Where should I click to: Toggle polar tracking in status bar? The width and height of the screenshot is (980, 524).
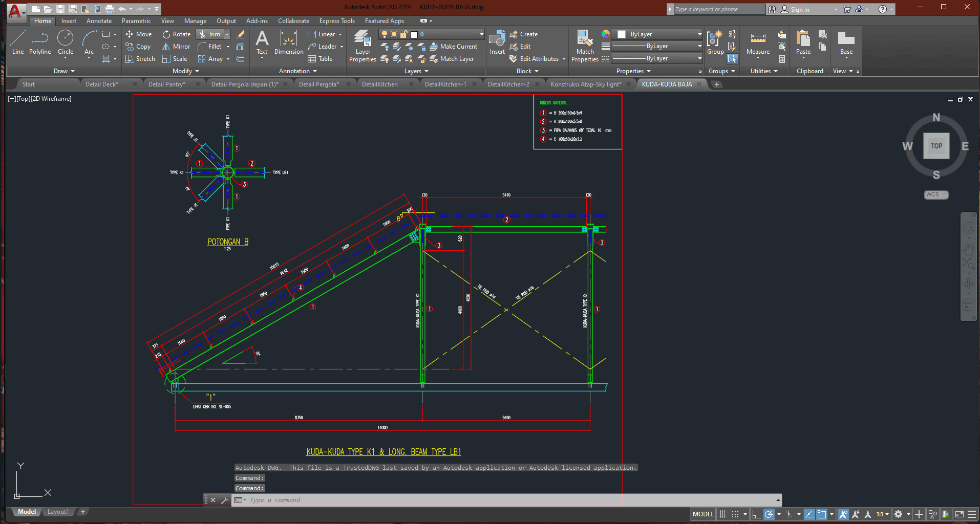769,514
